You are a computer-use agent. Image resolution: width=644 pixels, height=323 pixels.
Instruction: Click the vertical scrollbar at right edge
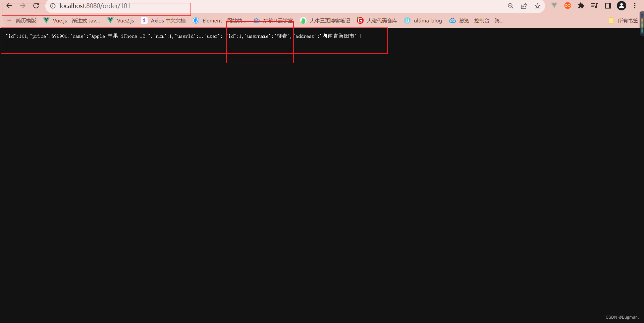[x=642, y=23]
